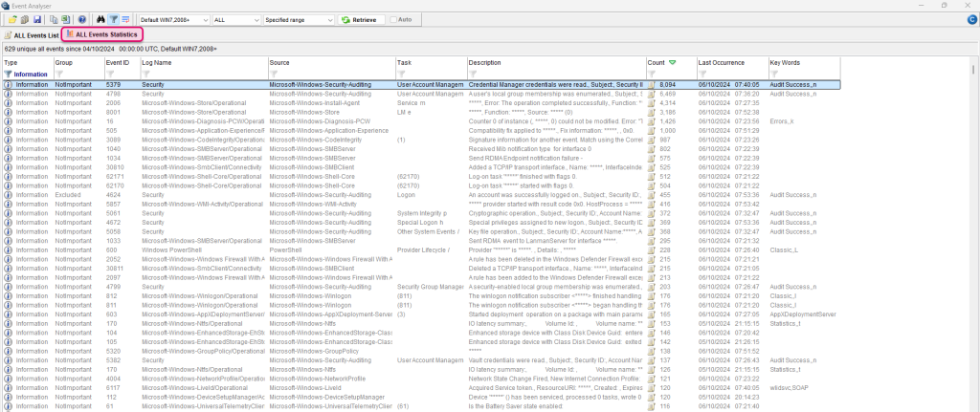The image size is (980, 412).
Task: Click the wlidsvc,SOAP key words cell
Action: [x=790, y=387]
